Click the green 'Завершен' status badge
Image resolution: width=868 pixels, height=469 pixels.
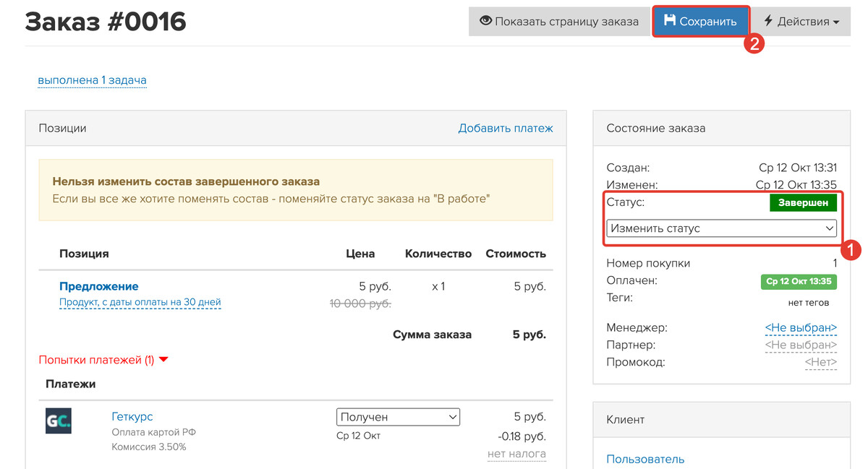coord(803,203)
